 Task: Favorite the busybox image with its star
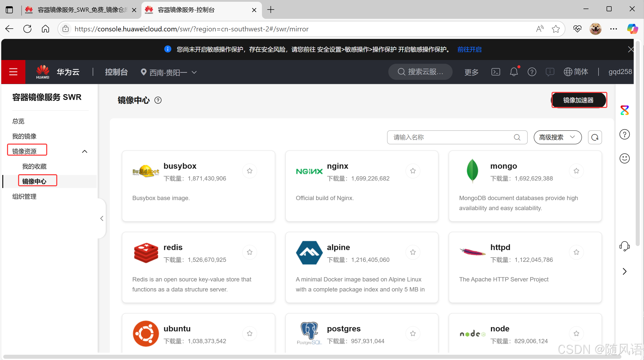coord(249,171)
